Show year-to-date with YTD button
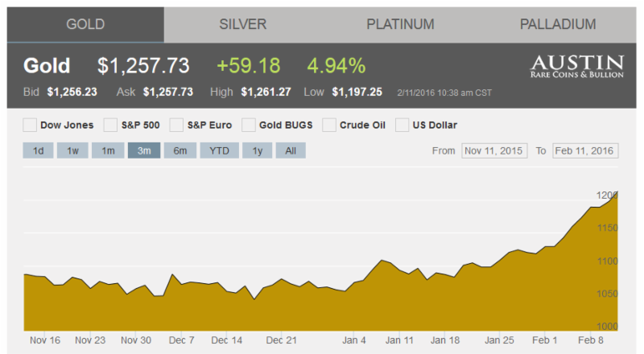 coord(219,150)
